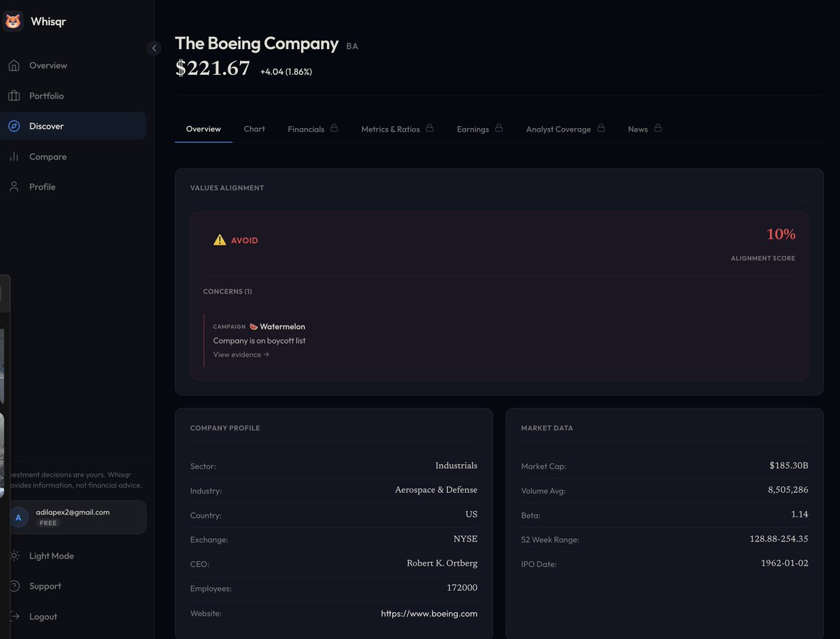Click the lock icon beside News
840x639 pixels.
pyautogui.click(x=658, y=128)
